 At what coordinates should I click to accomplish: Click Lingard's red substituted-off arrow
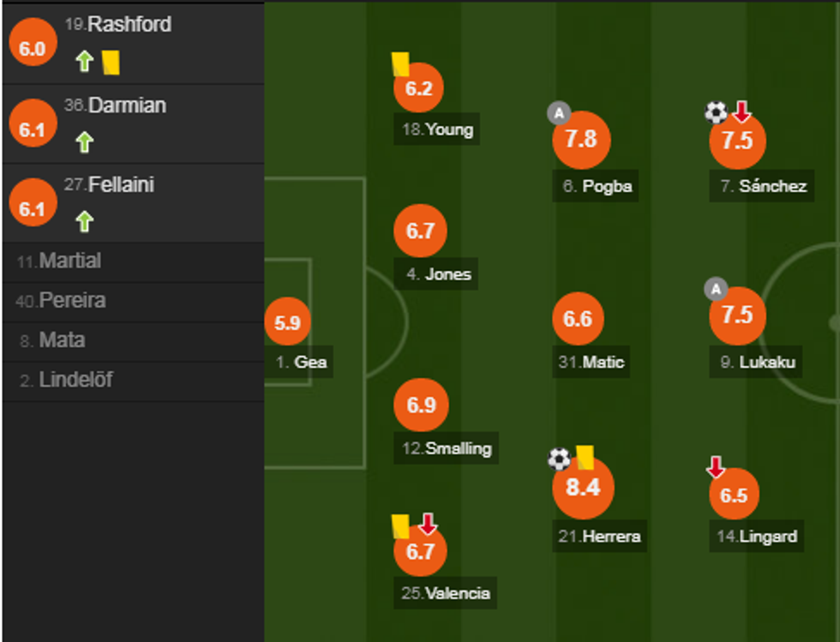[x=716, y=467]
